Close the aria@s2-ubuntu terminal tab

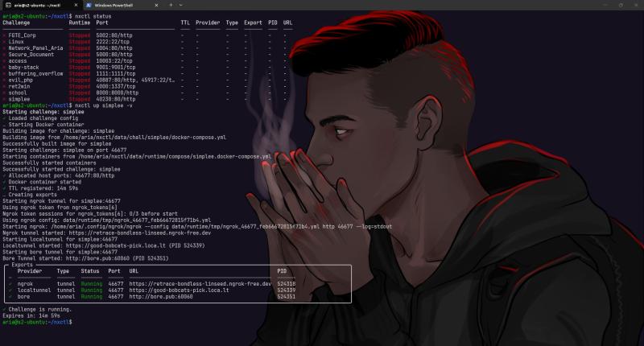76,6
